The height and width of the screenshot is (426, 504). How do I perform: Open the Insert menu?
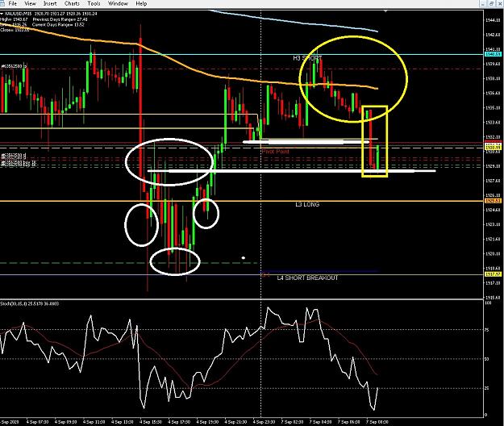point(50,3)
